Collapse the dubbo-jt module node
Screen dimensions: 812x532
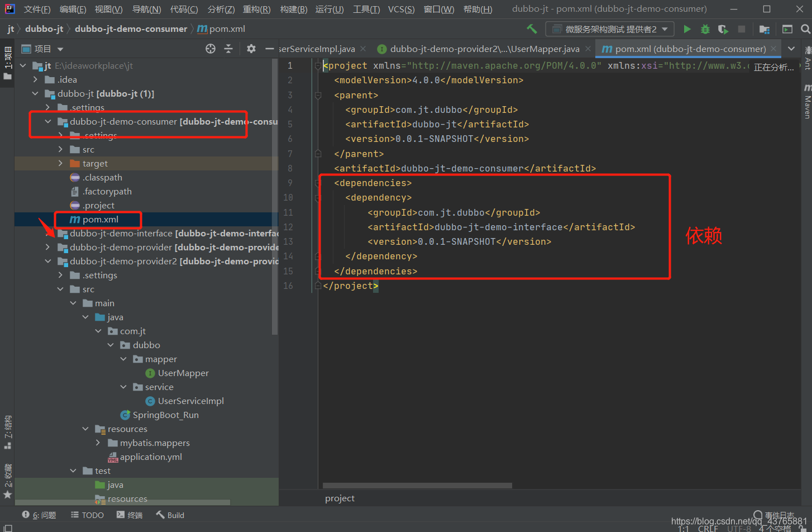click(36, 94)
